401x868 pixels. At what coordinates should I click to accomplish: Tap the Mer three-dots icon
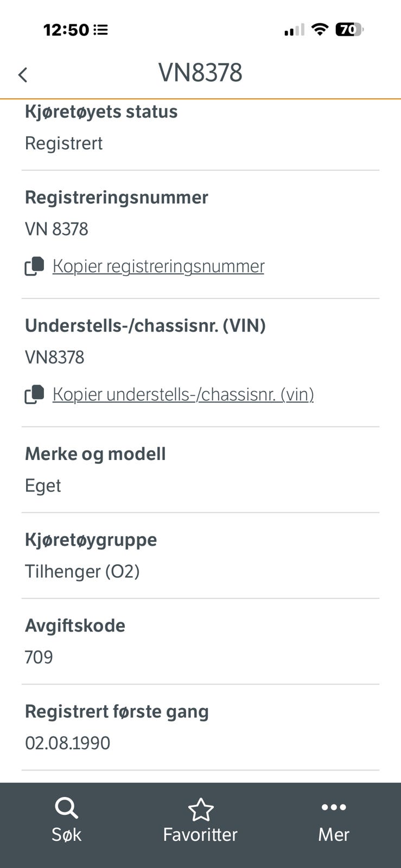[x=333, y=807]
